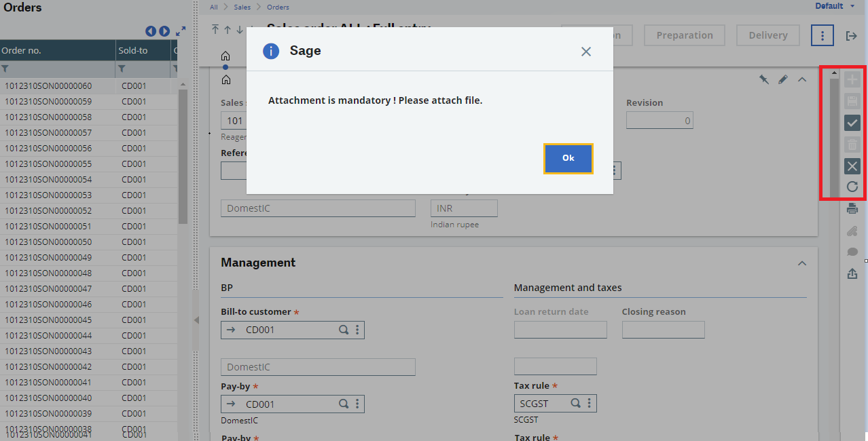Click the refresh icon on the right toolbar
This screenshot has width=868, height=441.
click(x=852, y=187)
